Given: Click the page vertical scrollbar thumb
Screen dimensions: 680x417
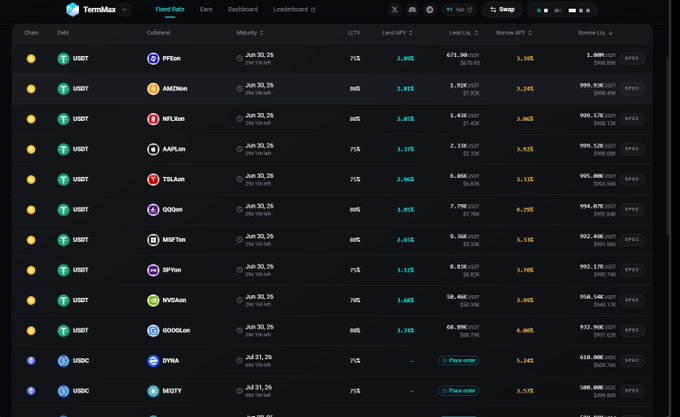Looking at the screenshot, I should pos(668,145).
